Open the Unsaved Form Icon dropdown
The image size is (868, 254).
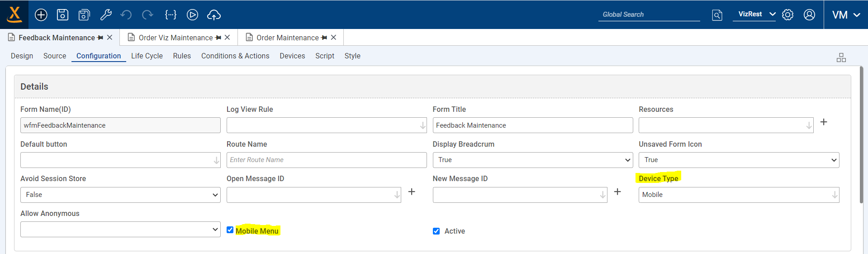point(739,160)
